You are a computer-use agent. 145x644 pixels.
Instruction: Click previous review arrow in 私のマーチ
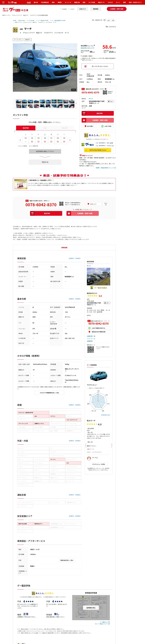[86, 446]
